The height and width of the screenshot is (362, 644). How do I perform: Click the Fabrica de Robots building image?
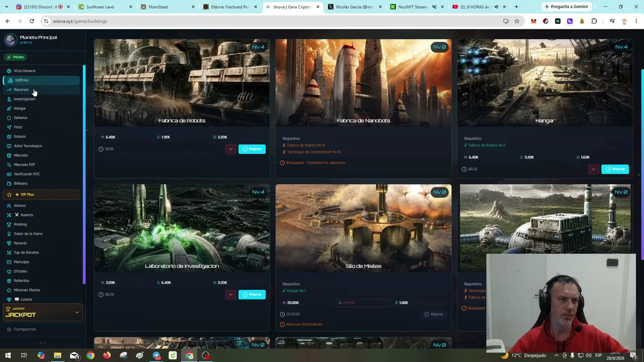click(182, 83)
